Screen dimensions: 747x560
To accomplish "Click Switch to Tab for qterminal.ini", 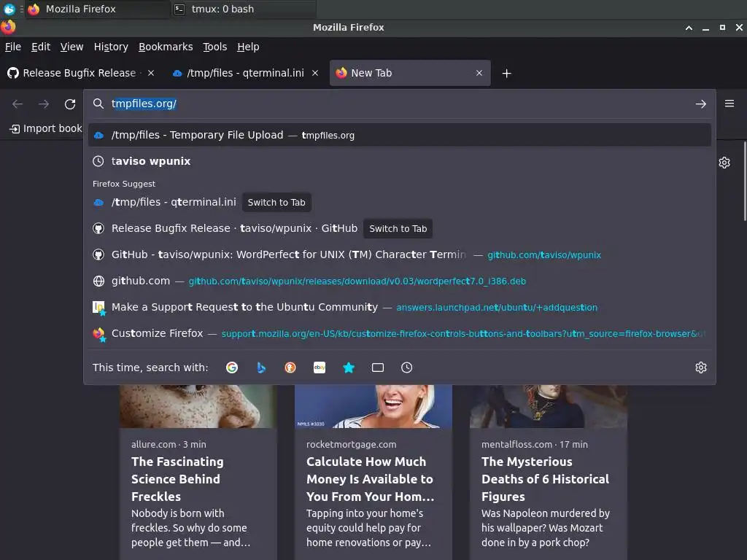I will 276,203.
